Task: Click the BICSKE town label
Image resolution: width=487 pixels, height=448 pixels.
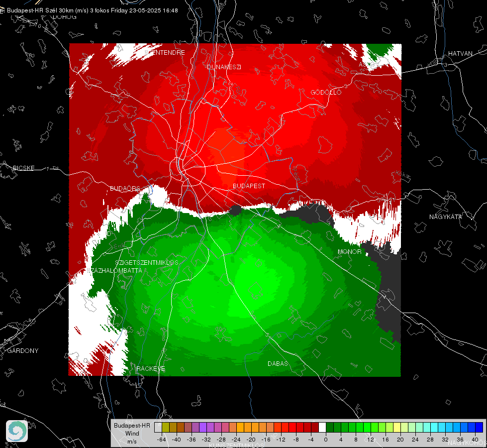Action: pyautogui.click(x=24, y=168)
